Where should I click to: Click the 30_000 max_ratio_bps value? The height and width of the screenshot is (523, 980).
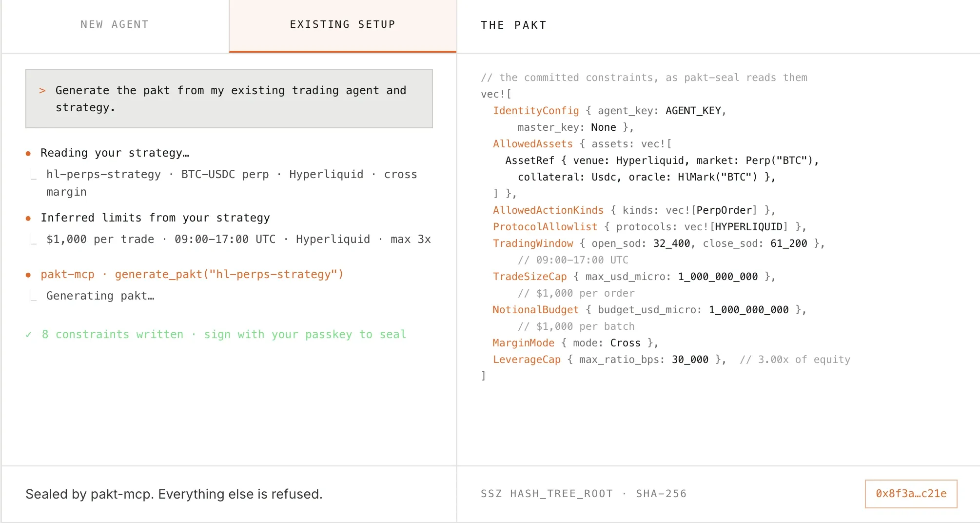690,360
